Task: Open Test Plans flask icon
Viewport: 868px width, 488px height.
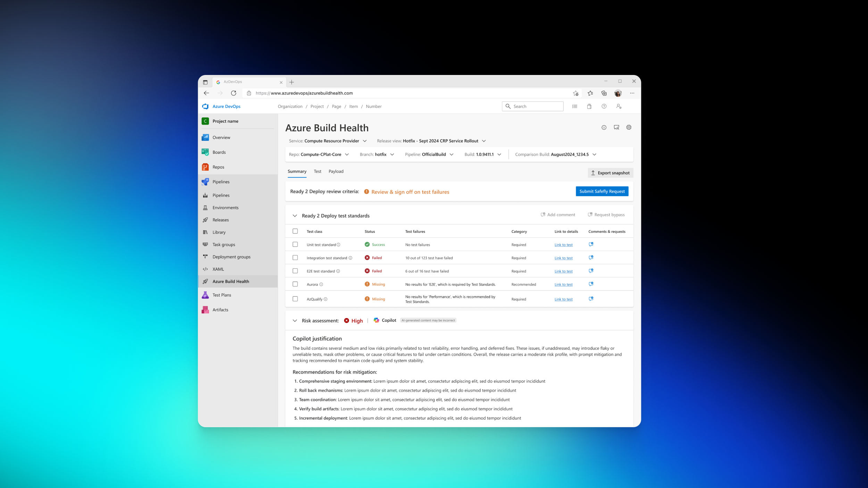Action: tap(205, 295)
